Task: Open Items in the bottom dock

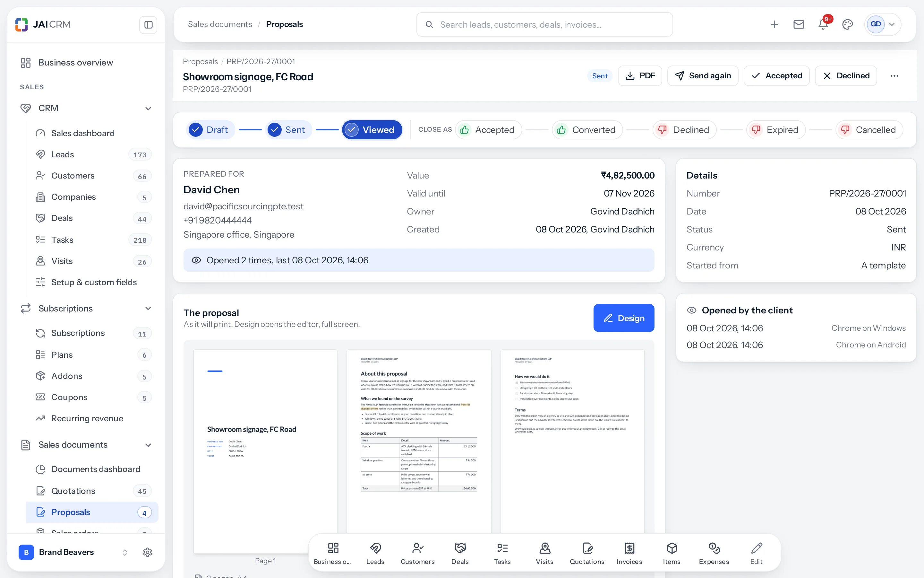Action: coord(672,553)
